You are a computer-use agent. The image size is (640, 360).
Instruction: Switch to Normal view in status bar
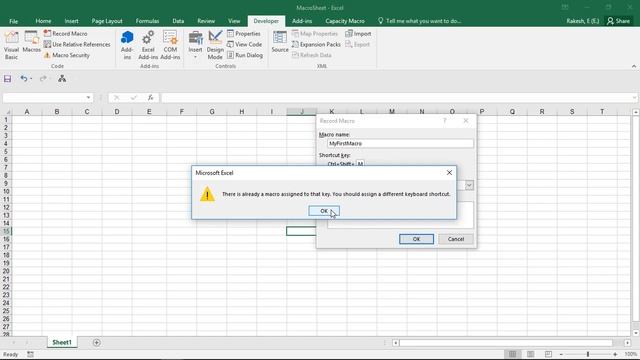pyautogui.click(x=512, y=354)
